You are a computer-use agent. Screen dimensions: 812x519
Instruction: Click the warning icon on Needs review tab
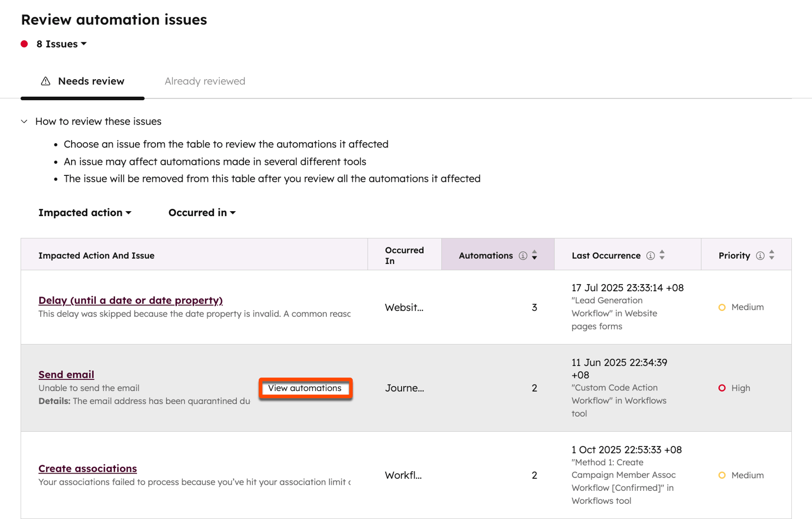coord(46,81)
